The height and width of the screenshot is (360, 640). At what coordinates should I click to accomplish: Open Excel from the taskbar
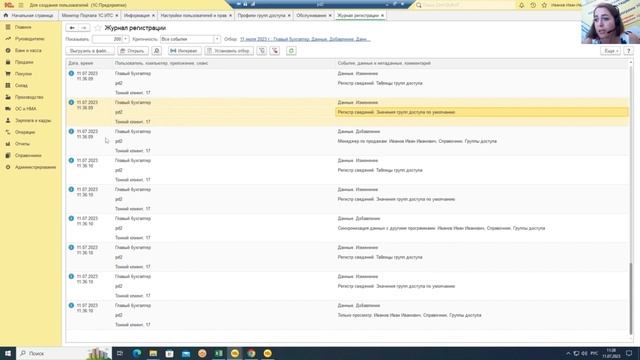pyautogui.click(x=218, y=353)
